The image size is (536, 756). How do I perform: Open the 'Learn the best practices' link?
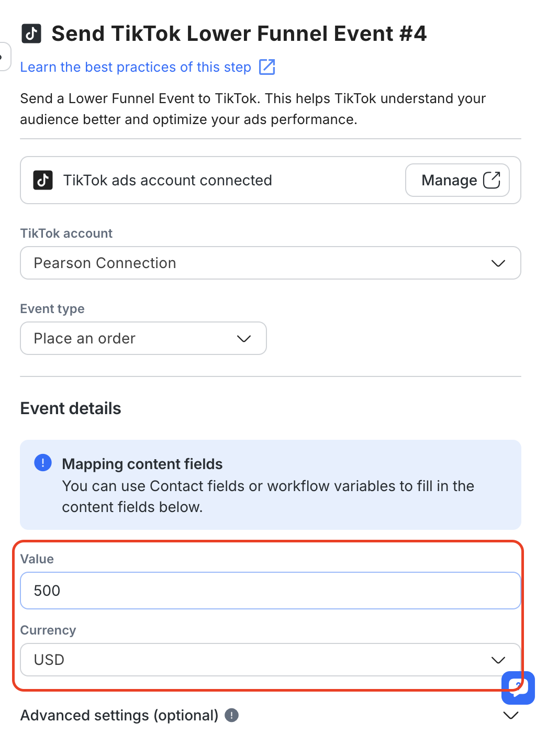point(136,67)
